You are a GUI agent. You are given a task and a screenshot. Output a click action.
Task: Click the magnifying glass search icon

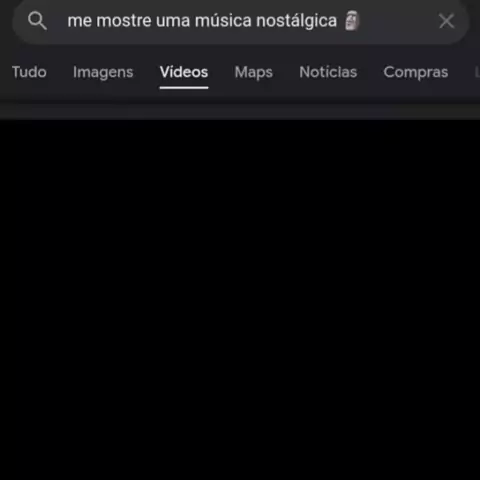click(x=37, y=21)
